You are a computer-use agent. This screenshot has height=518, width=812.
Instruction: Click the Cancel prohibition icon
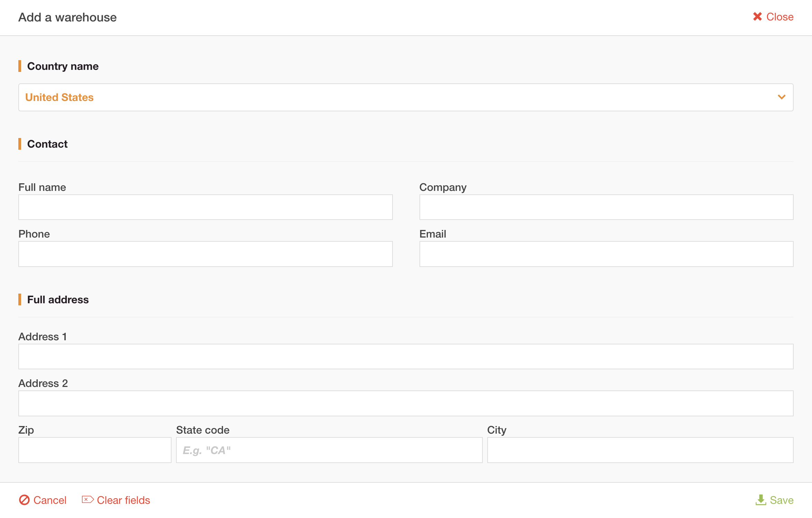tap(24, 500)
